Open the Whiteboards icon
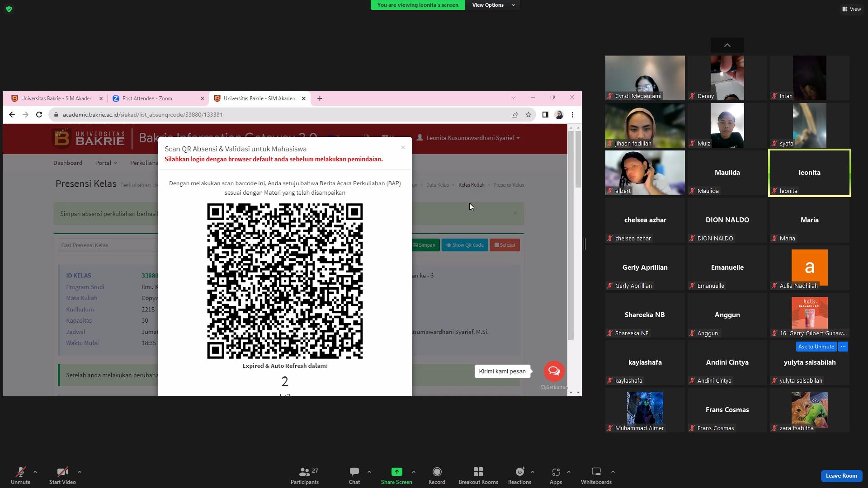Screen dimensions: 868x488 click(596, 472)
